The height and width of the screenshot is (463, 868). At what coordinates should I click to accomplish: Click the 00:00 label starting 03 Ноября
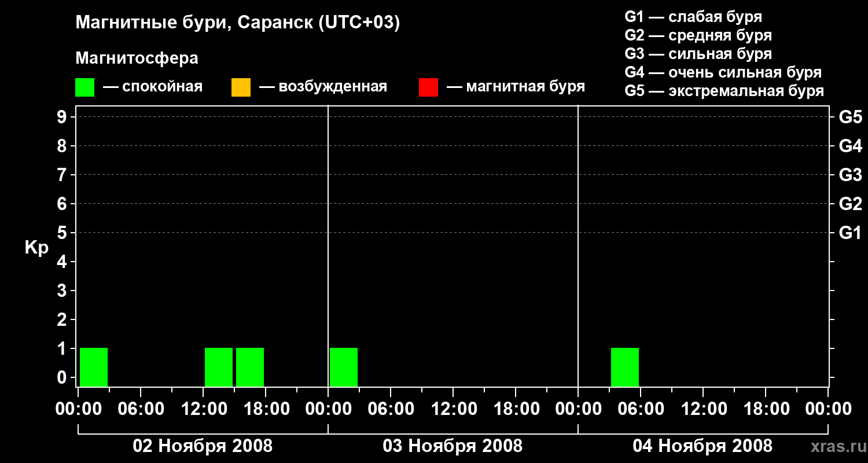click(x=328, y=409)
